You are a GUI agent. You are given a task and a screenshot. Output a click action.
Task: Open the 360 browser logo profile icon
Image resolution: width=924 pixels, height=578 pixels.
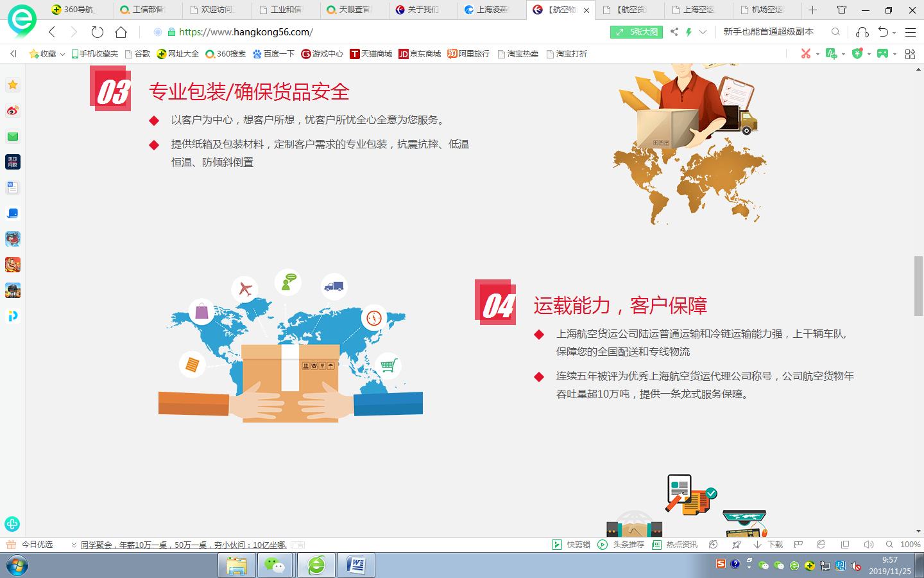22,21
